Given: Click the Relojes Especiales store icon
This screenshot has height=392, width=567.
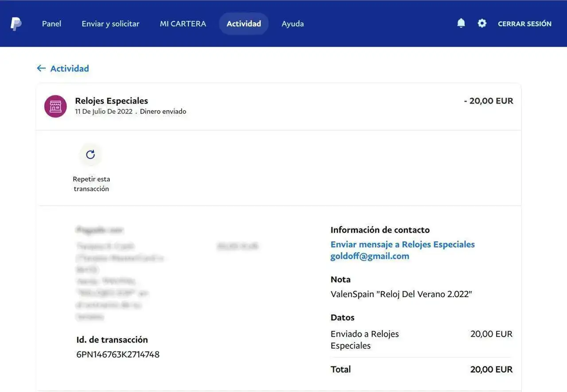Looking at the screenshot, I should click(x=55, y=106).
